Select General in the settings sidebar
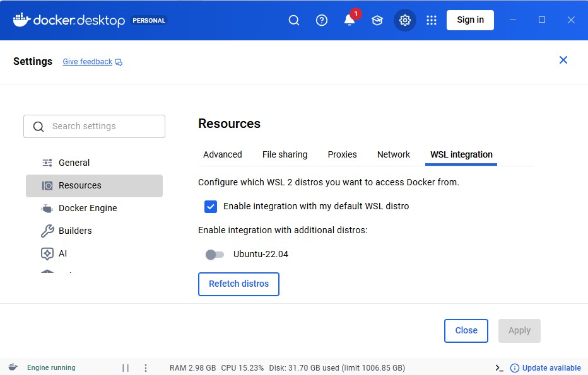The image size is (588, 375). point(94,163)
